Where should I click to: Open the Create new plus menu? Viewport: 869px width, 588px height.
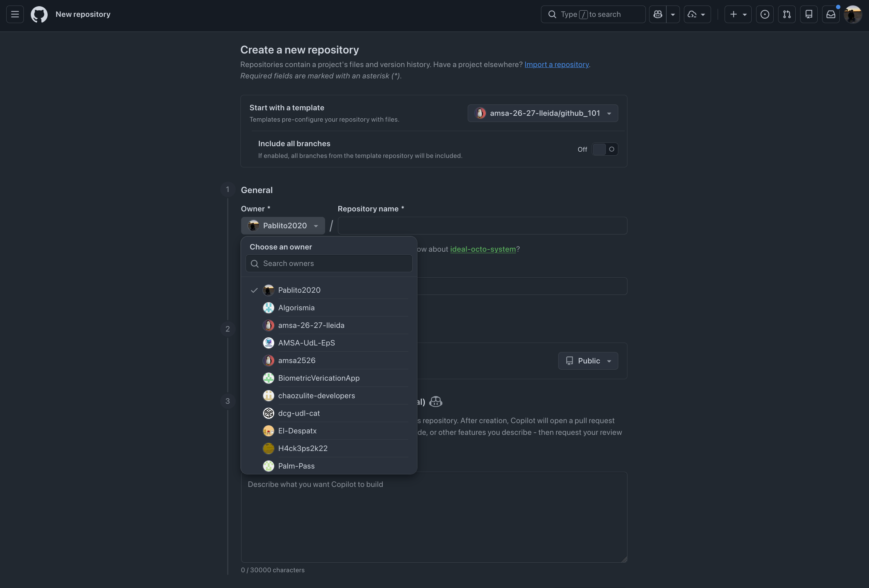click(738, 15)
